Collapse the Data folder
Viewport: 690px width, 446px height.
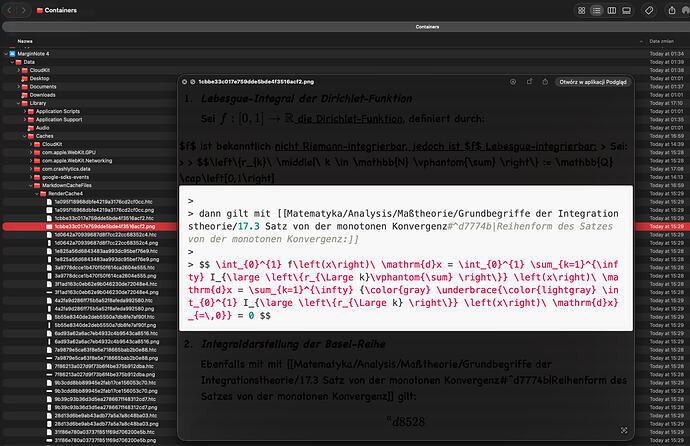[x=12, y=62]
